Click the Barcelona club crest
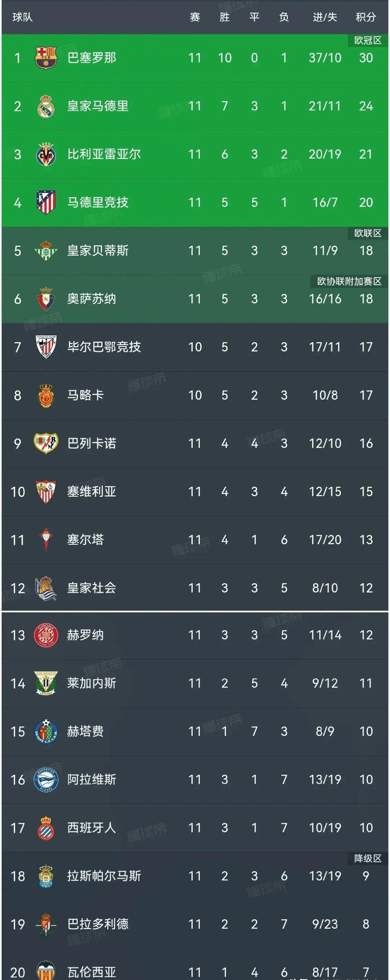390x980 pixels. coord(45,58)
